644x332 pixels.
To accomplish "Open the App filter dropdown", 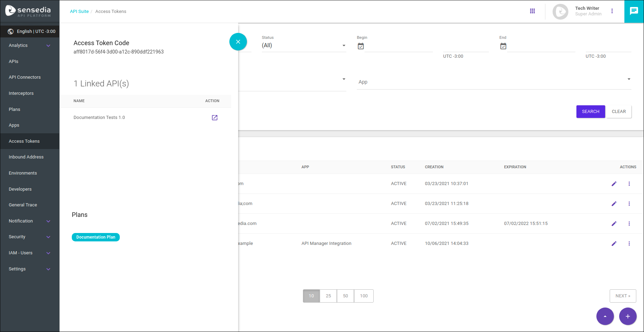I will point(493,82).
